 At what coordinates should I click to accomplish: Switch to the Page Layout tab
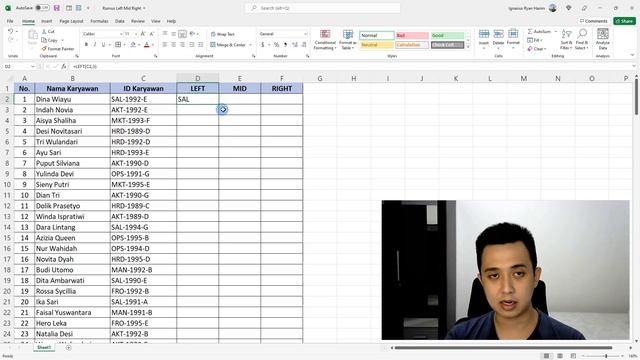[71, 21]
